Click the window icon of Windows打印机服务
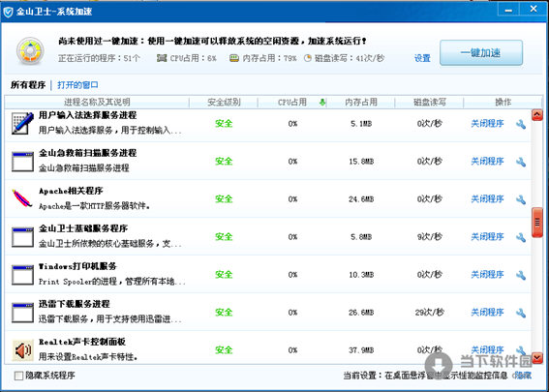 (x=22, y=275)
